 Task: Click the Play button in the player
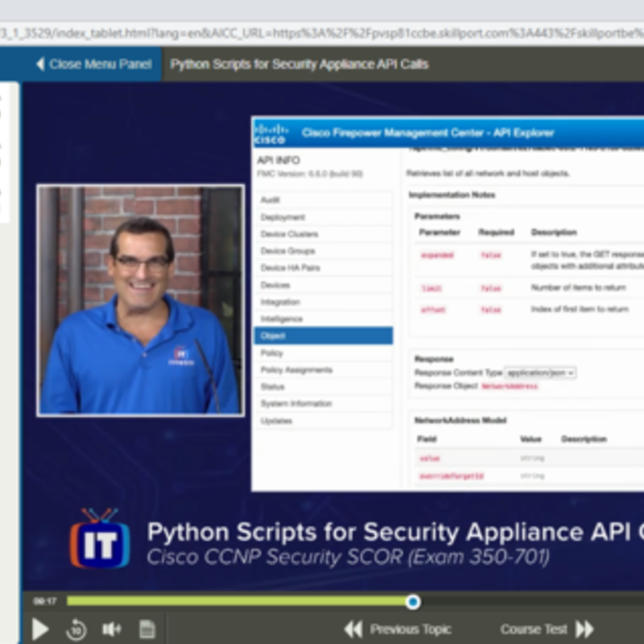(x=40, y=629)
